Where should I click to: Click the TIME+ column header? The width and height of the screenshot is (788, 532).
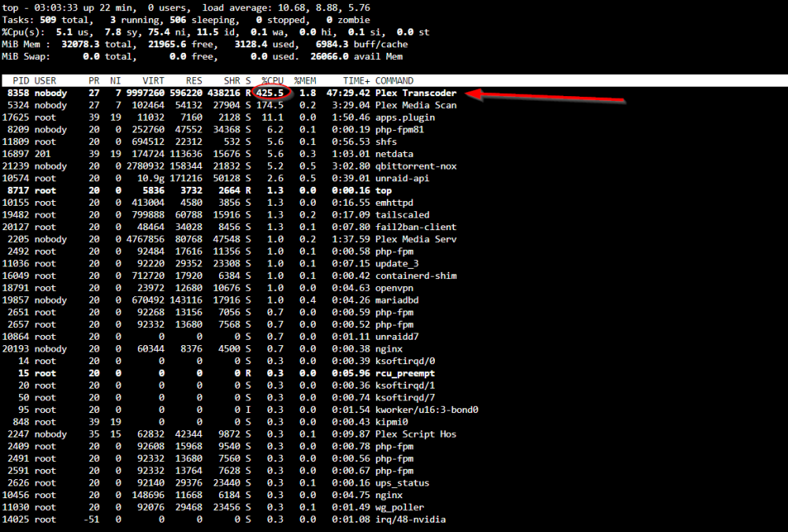pyautogui.click(x=356, y=81)
